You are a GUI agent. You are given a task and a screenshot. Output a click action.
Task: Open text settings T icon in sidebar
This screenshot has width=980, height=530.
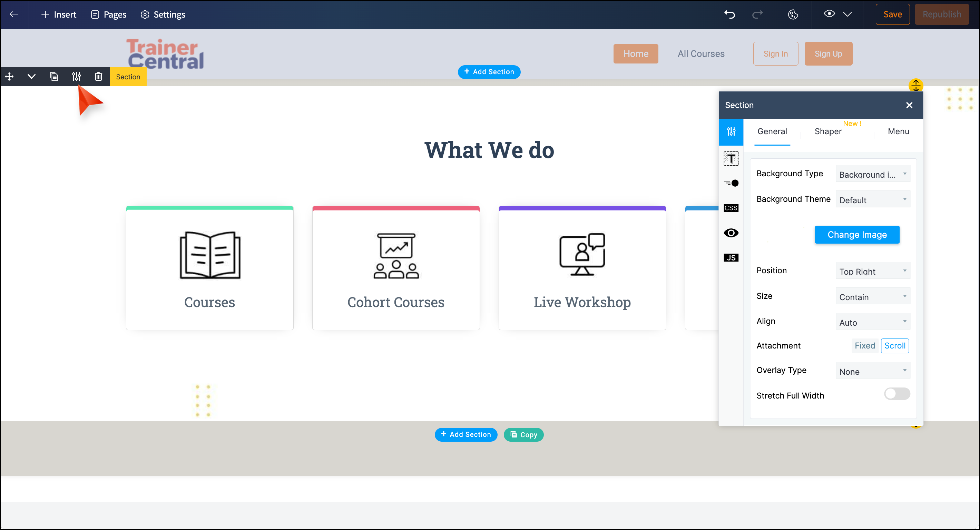click(731, 158)
